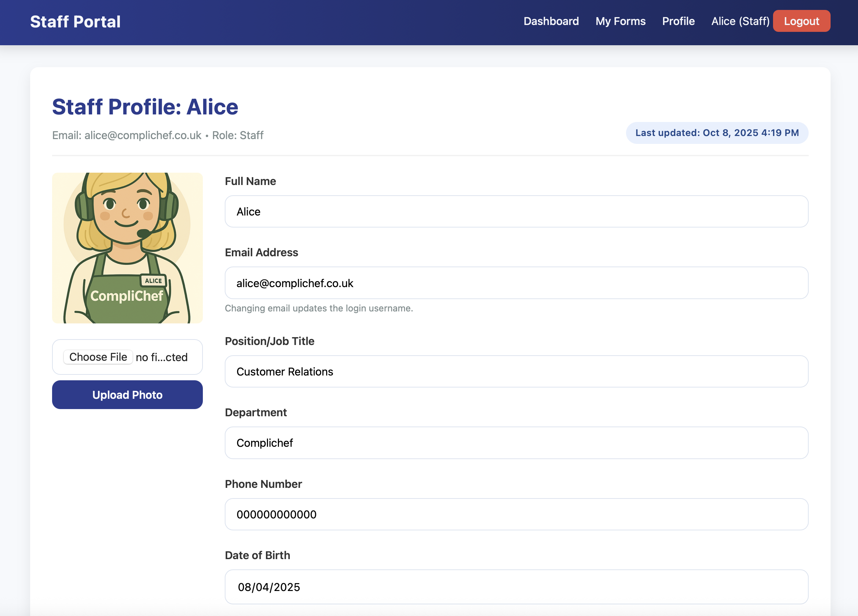Select the Profile navigation item
The width and height of the screenshot is (858, 616).
point(678,21)
